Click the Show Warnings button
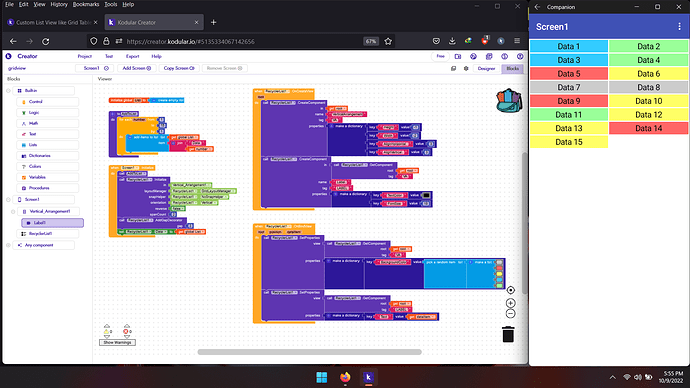The width and height of the screenshot is (690, 388). click(x=117, y=342)
